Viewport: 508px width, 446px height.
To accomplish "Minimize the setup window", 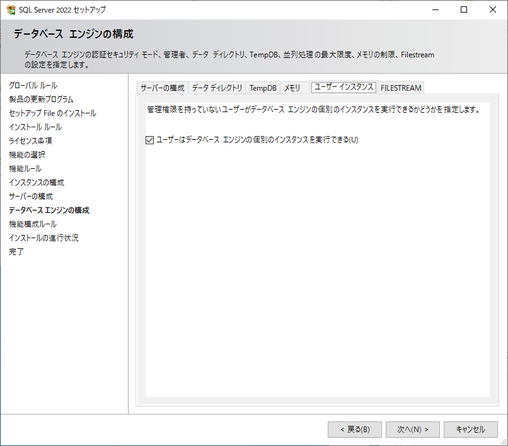I will pyautogui.click(x=435, y=10).
